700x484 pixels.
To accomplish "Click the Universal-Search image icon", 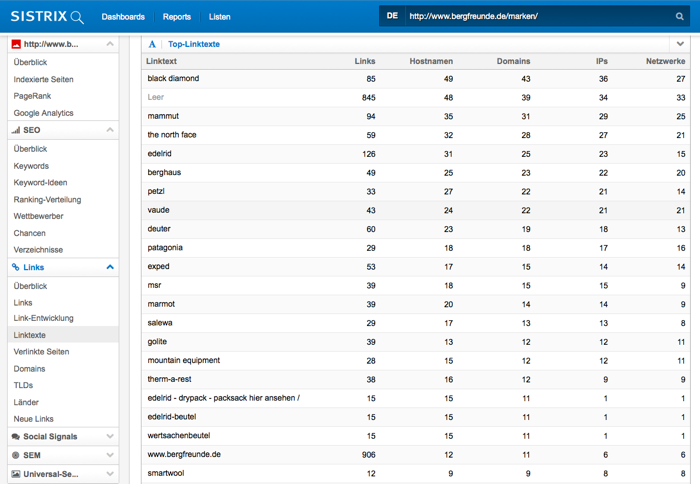I will click(x=16, y=474).
